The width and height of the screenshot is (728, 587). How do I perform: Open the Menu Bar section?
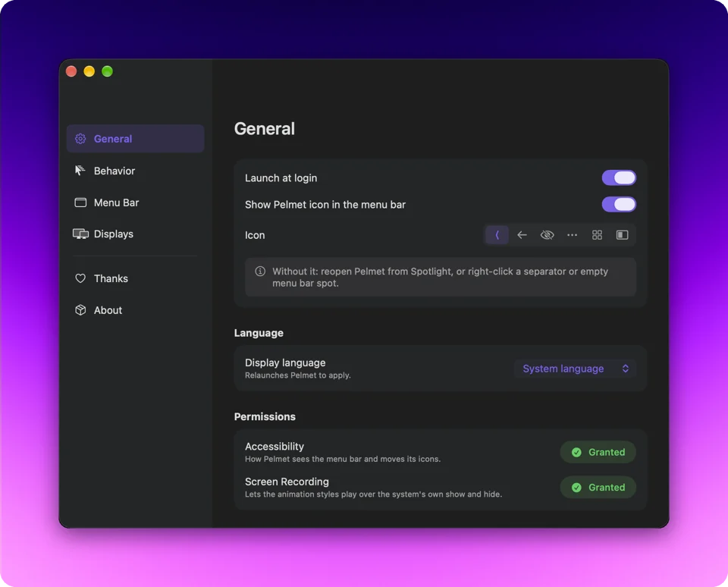click(x=135, y=202)
